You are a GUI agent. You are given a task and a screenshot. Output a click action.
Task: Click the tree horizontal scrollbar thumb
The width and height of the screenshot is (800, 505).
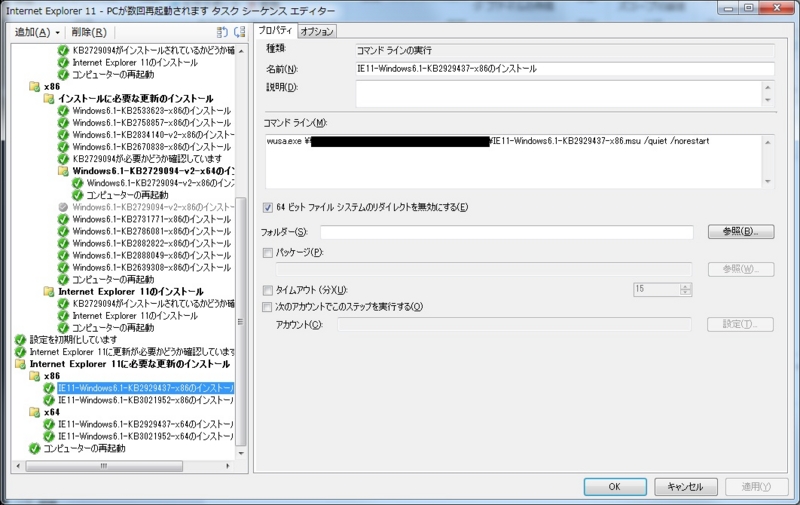(x=104, y=466)
